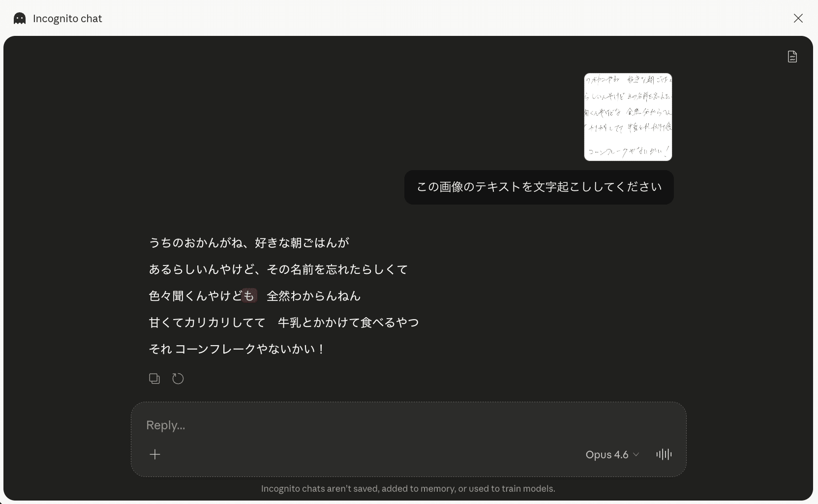The image size is (818, 504).
Task: Click the user message asking for transcription
Action: pyautogui.click(x=539, y=187)
